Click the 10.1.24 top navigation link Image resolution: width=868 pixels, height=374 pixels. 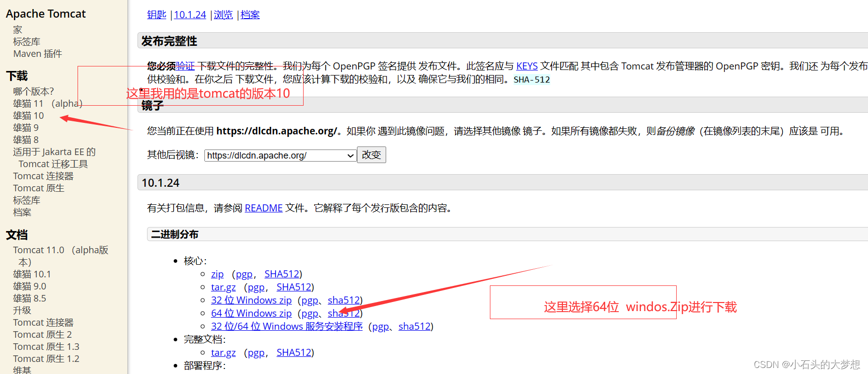[190, 15]
